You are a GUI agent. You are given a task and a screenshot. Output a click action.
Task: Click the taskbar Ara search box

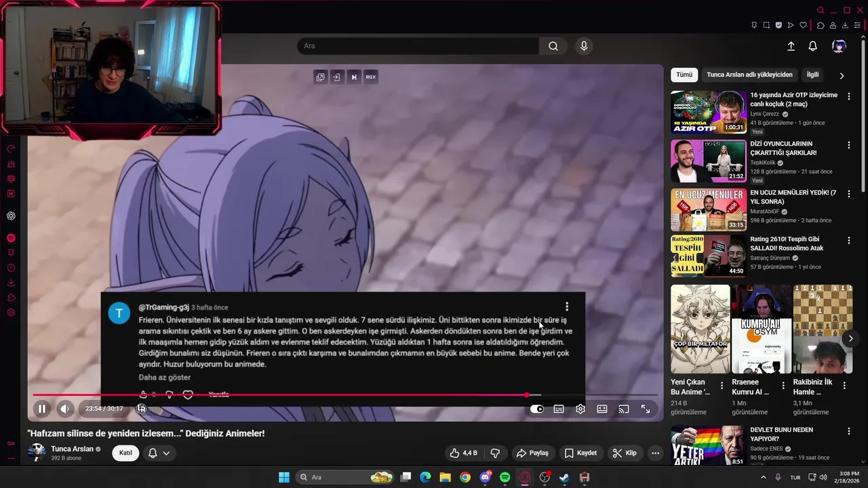coord(345,477)
